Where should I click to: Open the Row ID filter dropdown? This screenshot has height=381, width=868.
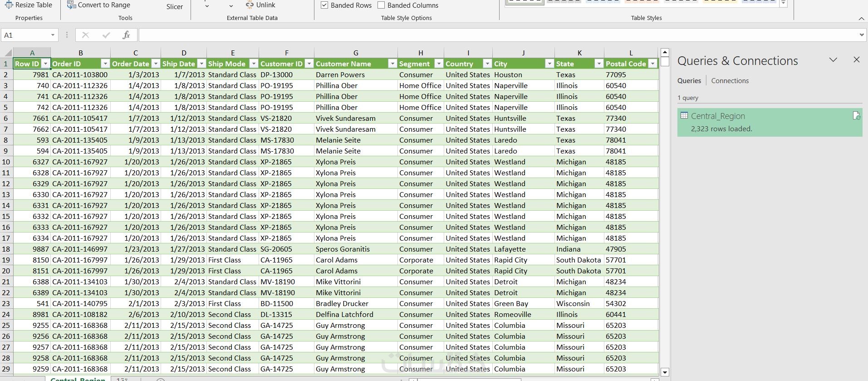(x=45, y=64)
